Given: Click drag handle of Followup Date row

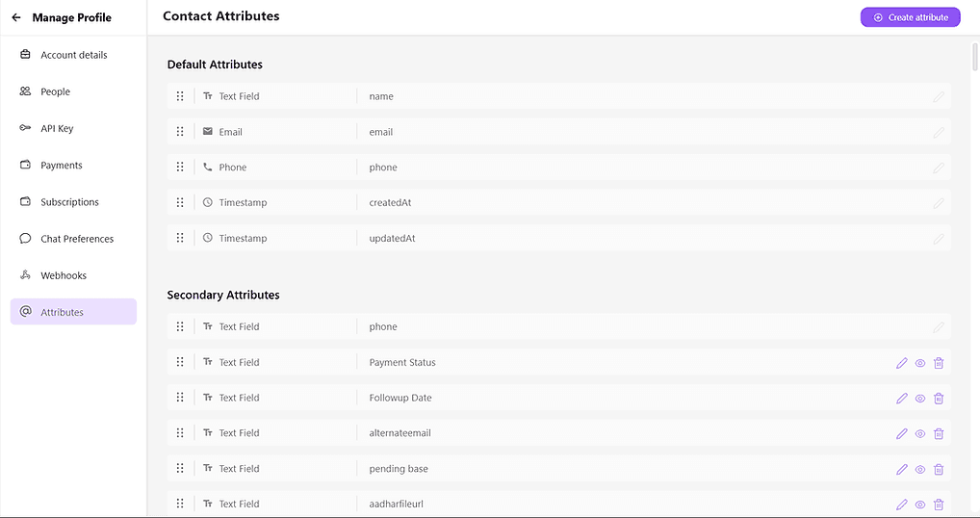Looking at the screenshot, I should coord(180,397).
